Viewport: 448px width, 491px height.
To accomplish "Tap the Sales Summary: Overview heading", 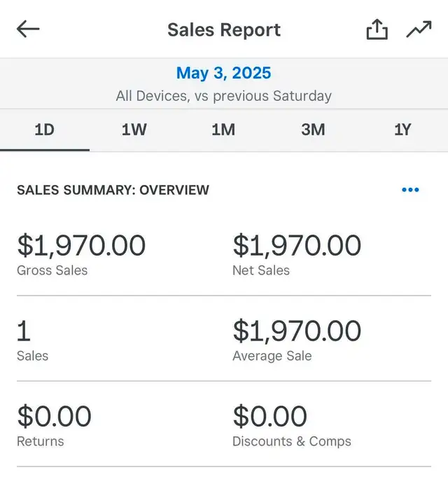I will coord(113,190).
